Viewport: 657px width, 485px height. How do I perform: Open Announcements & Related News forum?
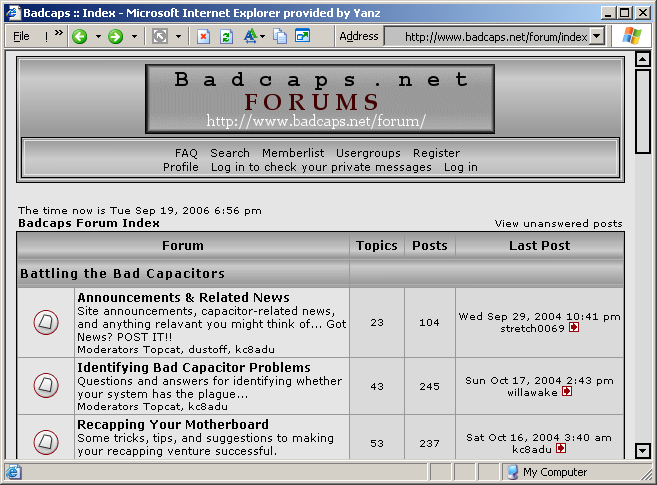[x=184, y=297]
